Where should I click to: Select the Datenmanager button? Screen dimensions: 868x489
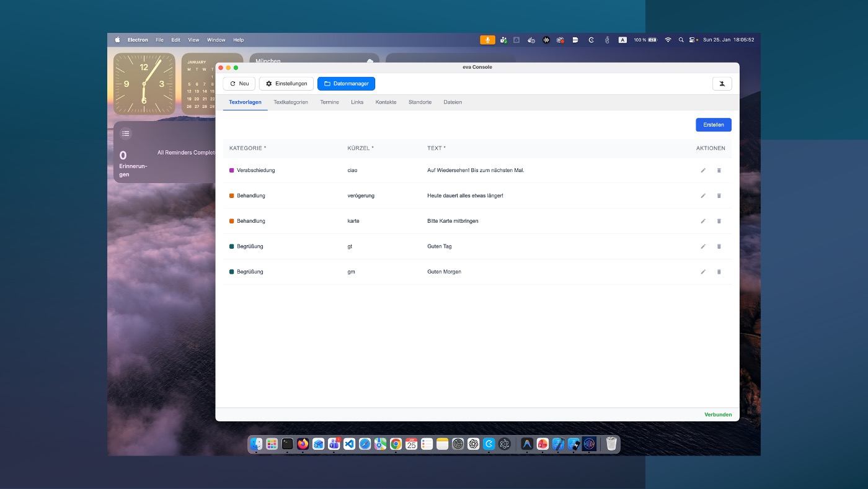(x=346, y=84)
